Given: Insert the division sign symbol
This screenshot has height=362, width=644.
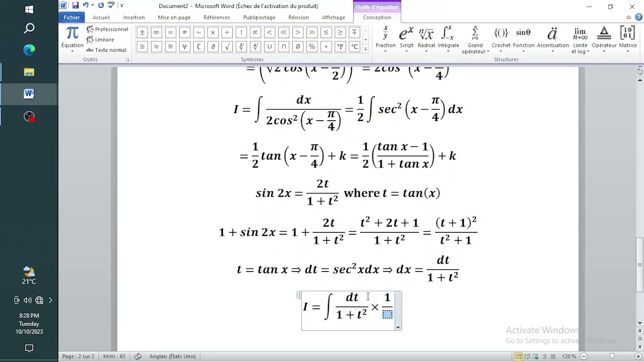Looking at the screenshot, I should tap(227, 33).
